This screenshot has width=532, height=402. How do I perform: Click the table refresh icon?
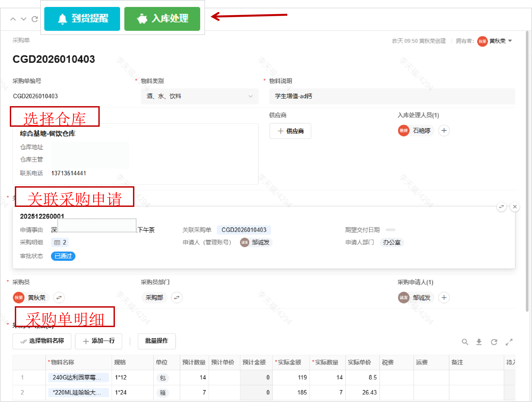pos(494,342)
